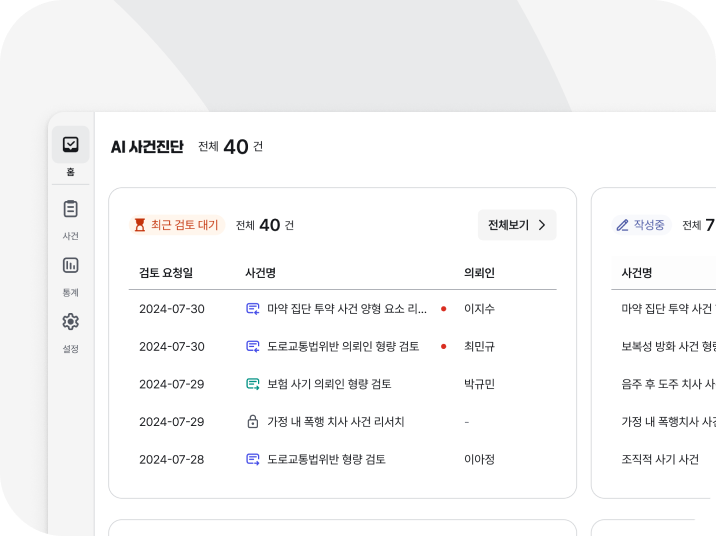Image resolution: width=716 pixels, height=536 pixels.
Task: Open the 사건 clipboard icon in sidebar
Action: point(70,209)
